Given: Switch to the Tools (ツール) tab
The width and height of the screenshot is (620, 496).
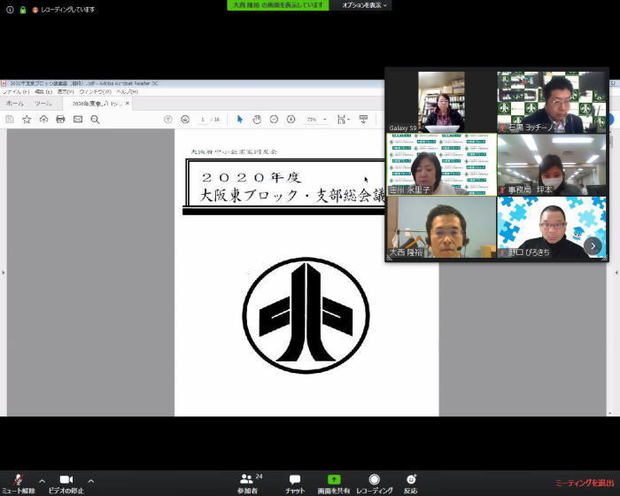Looking at the screenshot, I should (43, 104).
